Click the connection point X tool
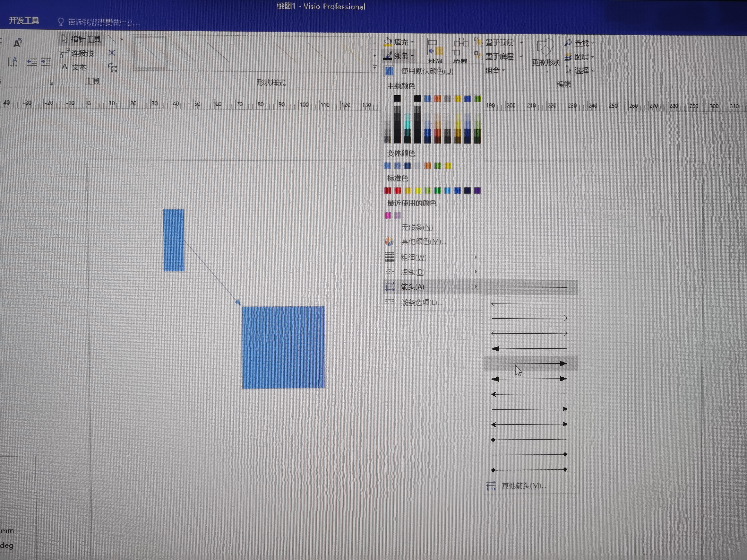Image resolution: width=747 pixels, height=560 pixels. coord(112,53)
